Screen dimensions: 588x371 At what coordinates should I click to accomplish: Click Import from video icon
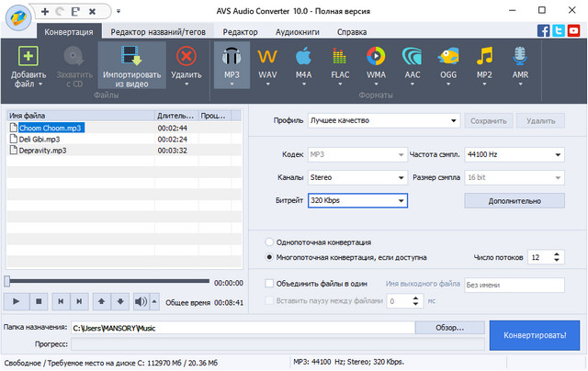pos(131,57)
